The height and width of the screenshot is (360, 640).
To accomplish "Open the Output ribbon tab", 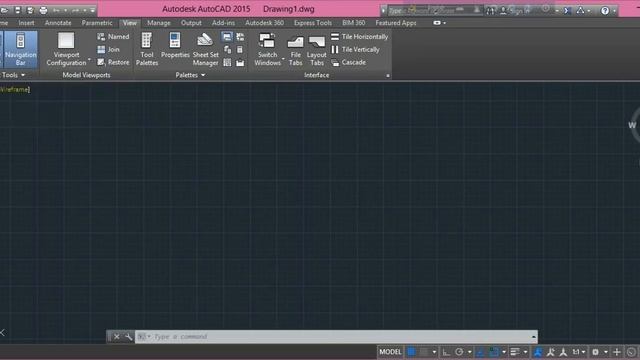I will [x=191, y=23].
